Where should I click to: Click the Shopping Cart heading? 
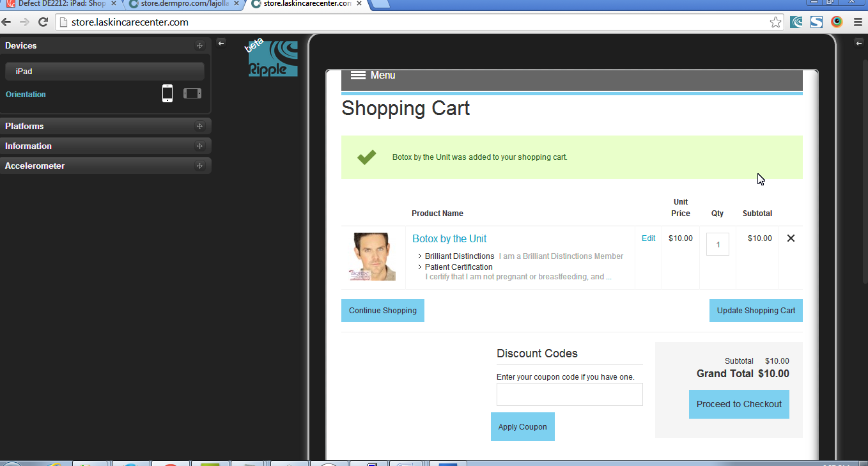(406, 109)
